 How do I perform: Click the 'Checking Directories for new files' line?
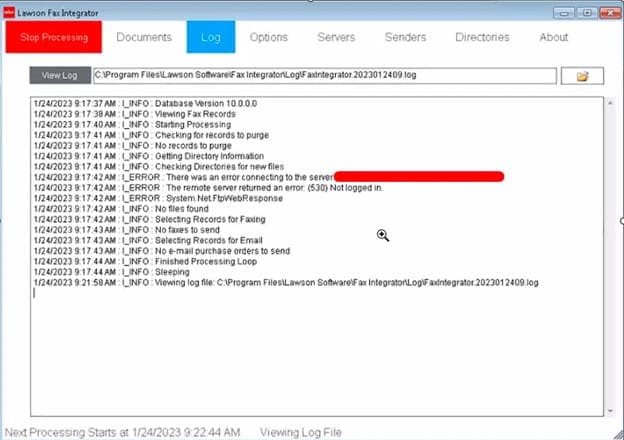coord(159,167)
